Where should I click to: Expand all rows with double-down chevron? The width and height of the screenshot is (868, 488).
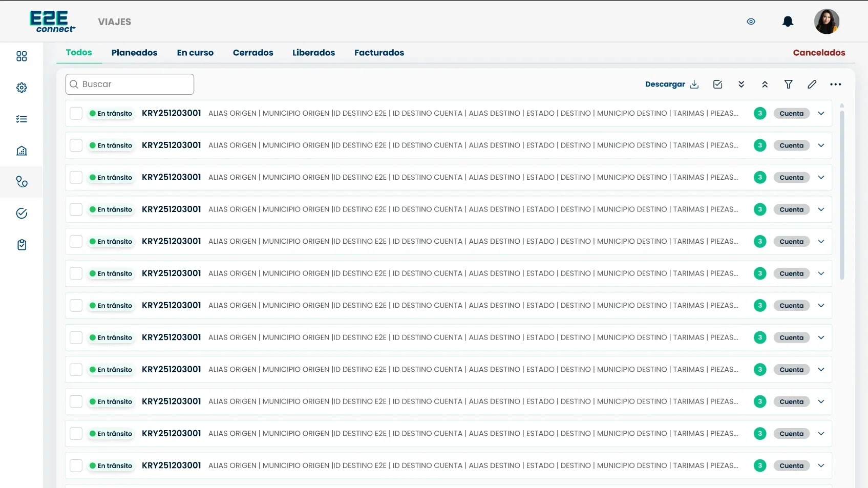pos(742,84)
